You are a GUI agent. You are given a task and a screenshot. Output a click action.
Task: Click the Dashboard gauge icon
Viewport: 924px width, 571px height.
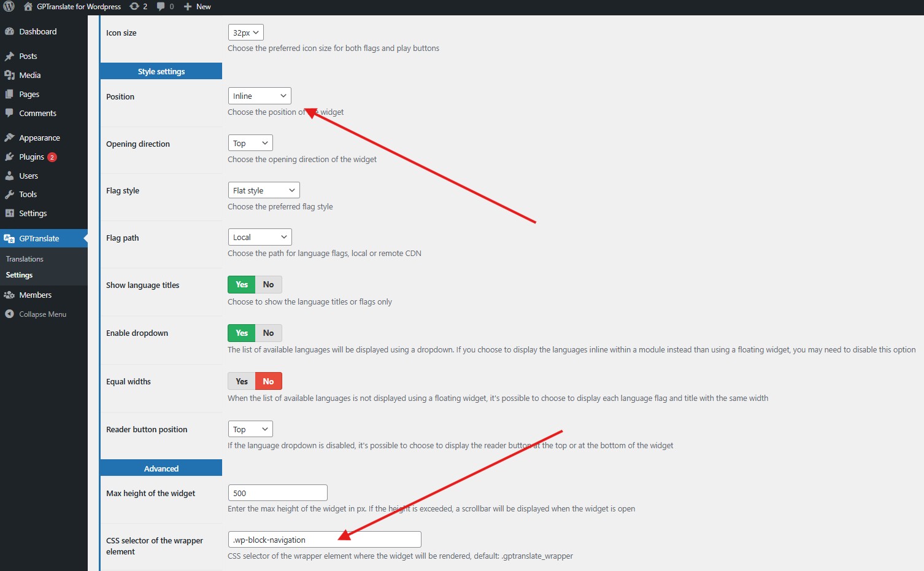coord(9,31)
